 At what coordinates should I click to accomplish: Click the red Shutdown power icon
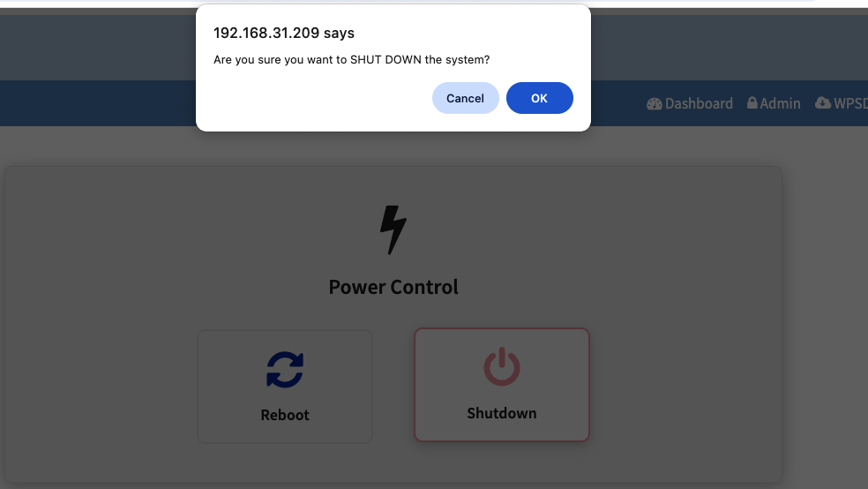tap(502, 366)
